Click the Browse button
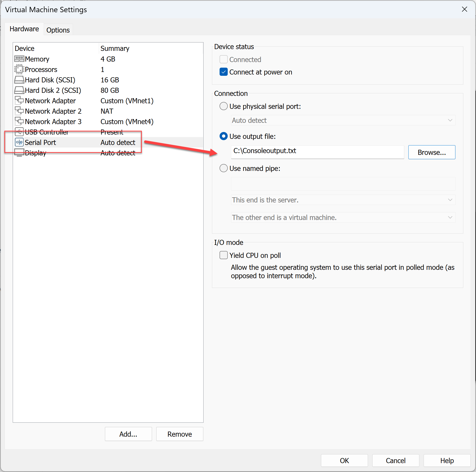 point(432,152)
